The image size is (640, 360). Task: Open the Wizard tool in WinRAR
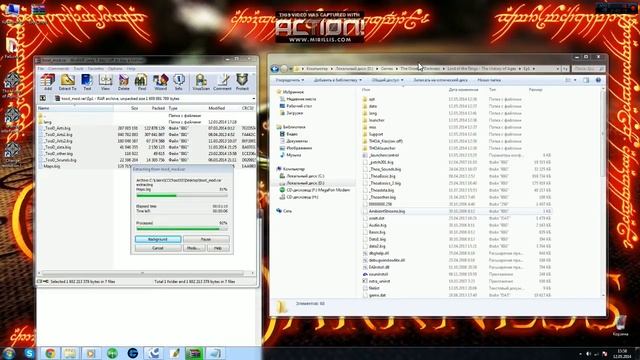point(160,82)
